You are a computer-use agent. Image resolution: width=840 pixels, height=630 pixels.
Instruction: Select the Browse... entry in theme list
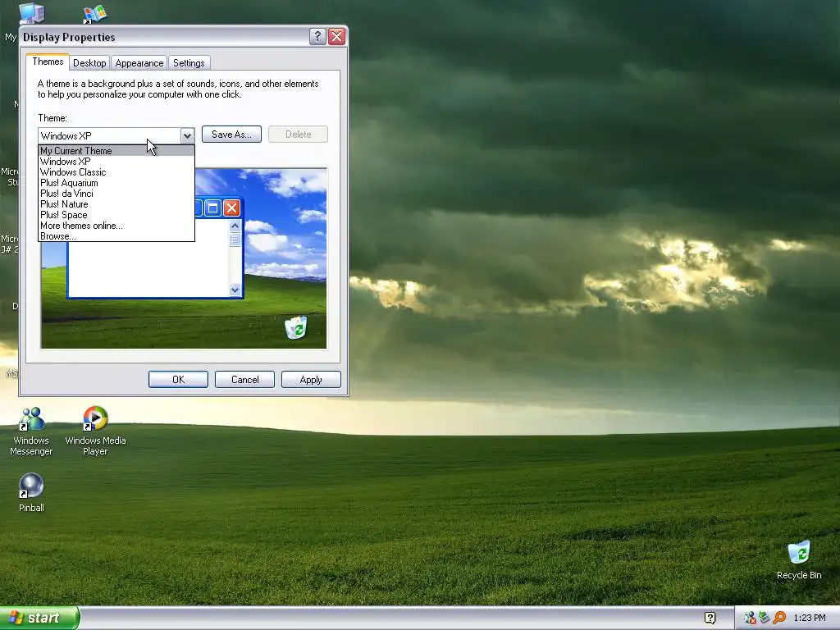pos(116,236)
